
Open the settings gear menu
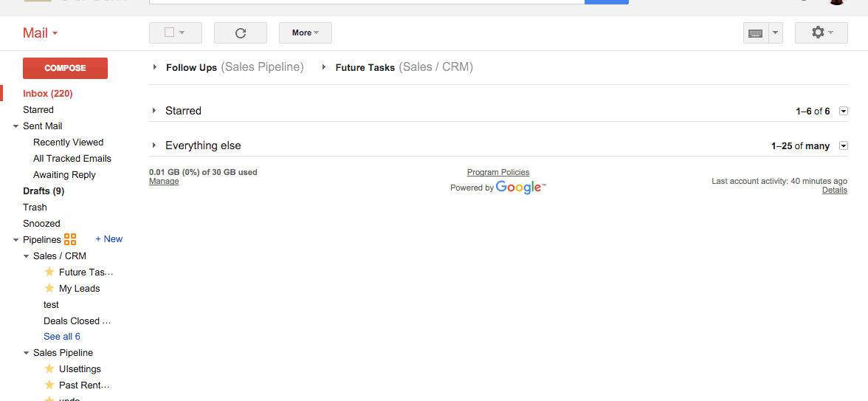pyautogui.click(x=821, y=32)
